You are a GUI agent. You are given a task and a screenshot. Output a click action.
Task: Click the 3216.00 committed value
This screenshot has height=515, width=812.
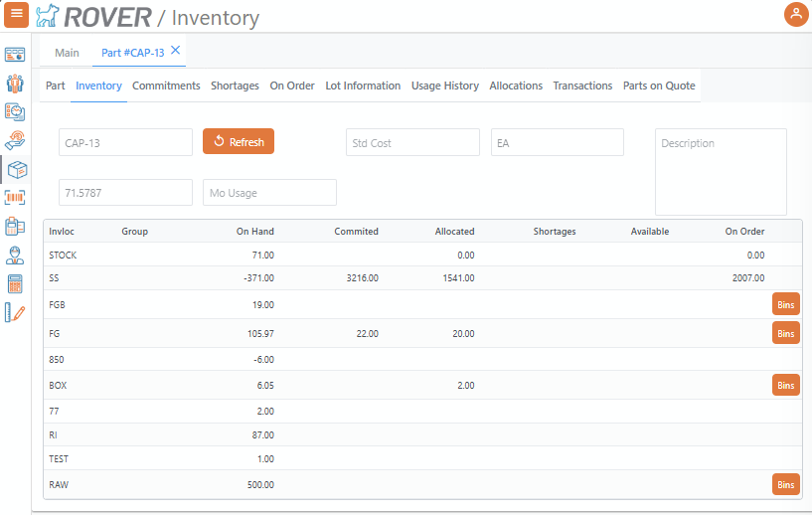coord(363,278)
